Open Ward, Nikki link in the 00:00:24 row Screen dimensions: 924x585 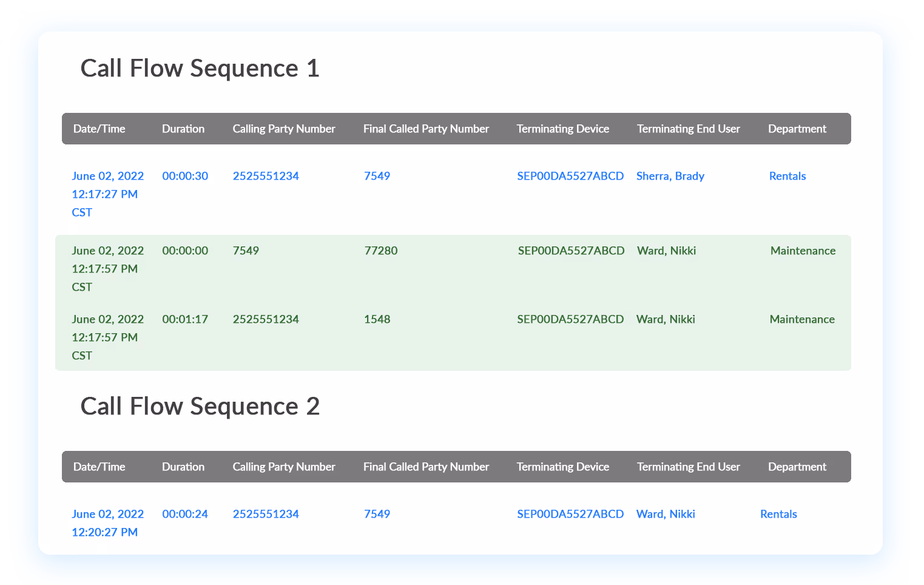coord(666,514)
